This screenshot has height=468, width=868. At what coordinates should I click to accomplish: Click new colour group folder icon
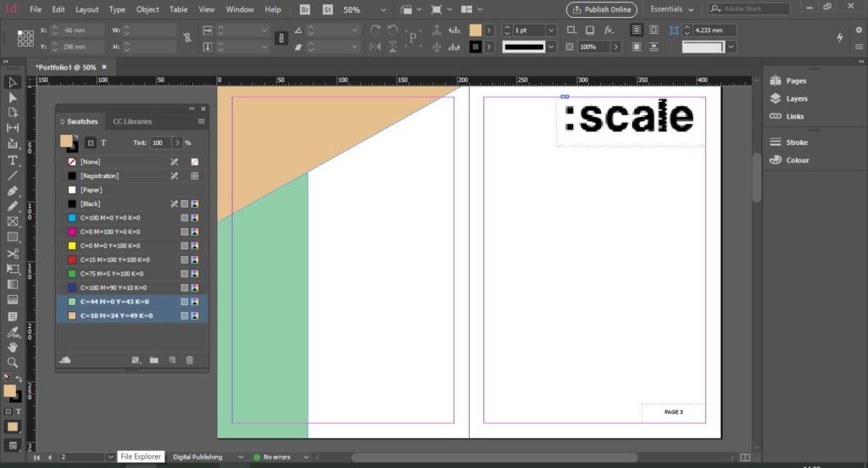[x=154, y=360]
